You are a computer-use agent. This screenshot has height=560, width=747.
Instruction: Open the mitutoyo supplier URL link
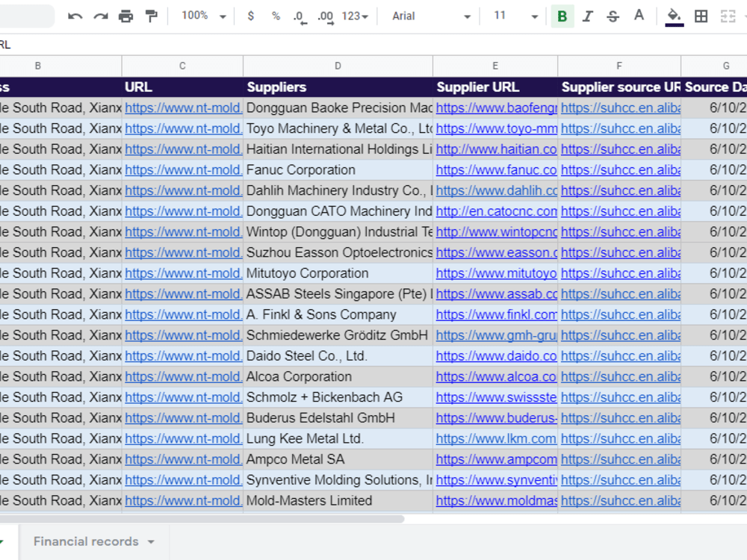(x=496, y=273)
